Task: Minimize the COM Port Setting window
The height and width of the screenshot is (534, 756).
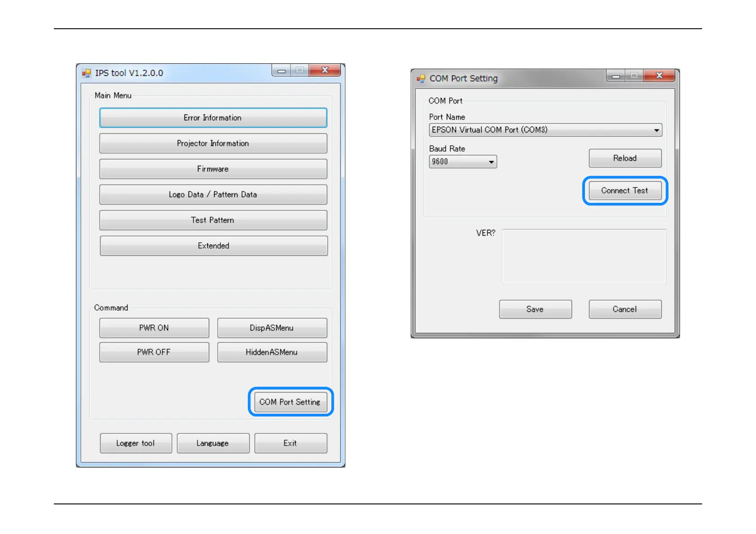Action: 616,76
